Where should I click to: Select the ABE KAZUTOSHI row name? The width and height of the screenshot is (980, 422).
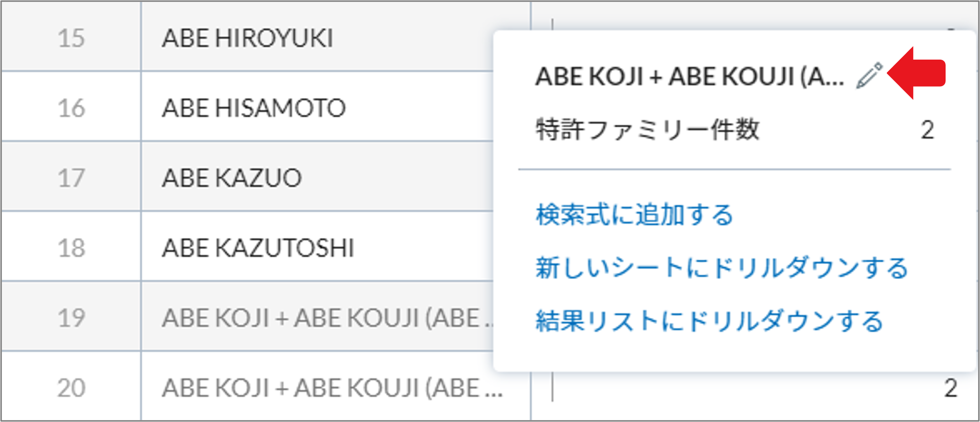[x=258, y=248]
